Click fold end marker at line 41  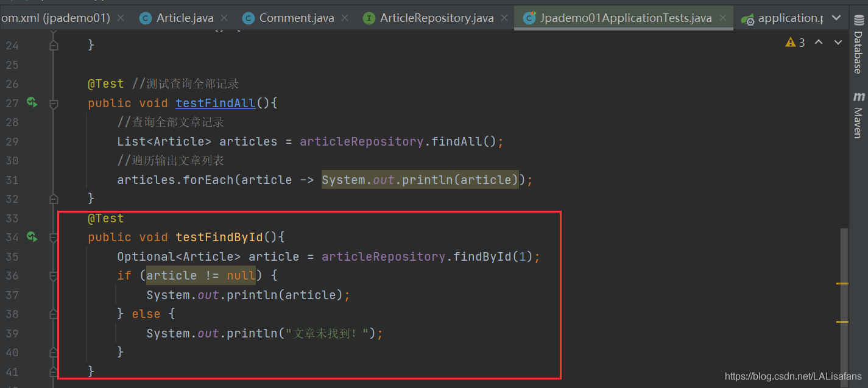(54, 370)
